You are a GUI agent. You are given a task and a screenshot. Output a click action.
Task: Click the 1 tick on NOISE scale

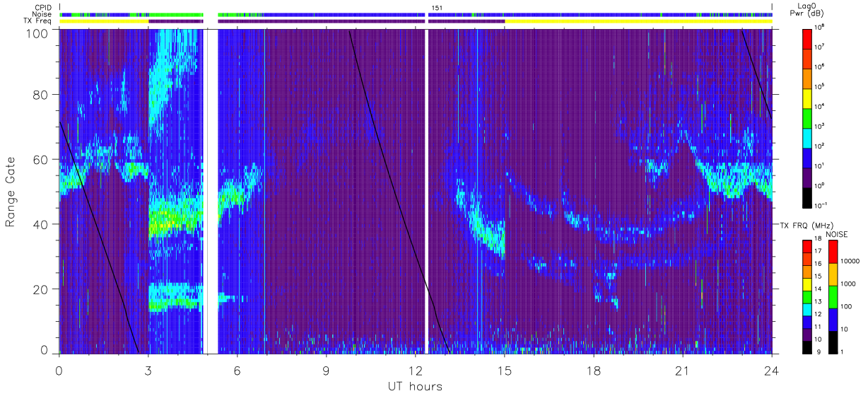pyautogui.click(x=842, y=352)
